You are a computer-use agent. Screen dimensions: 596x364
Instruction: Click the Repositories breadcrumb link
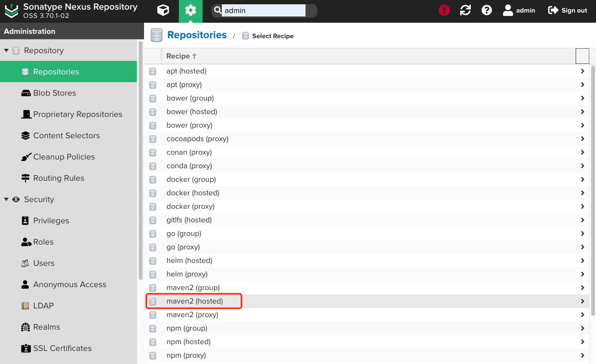[197, 35]
